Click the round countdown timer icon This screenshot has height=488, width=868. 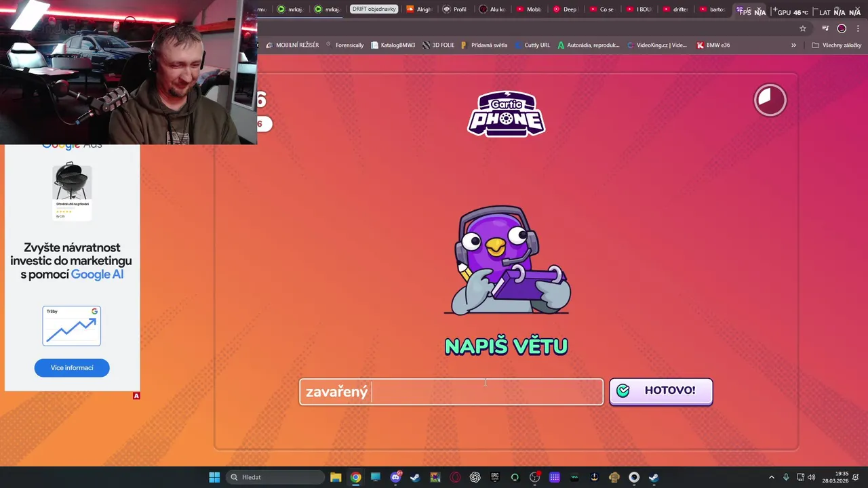tap(770, 100)
